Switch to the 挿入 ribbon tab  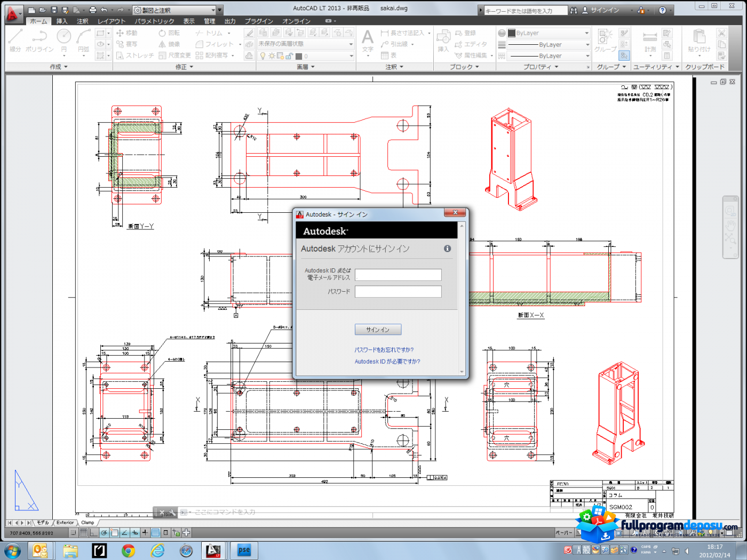pyautogui.click(x=62, y=21)
